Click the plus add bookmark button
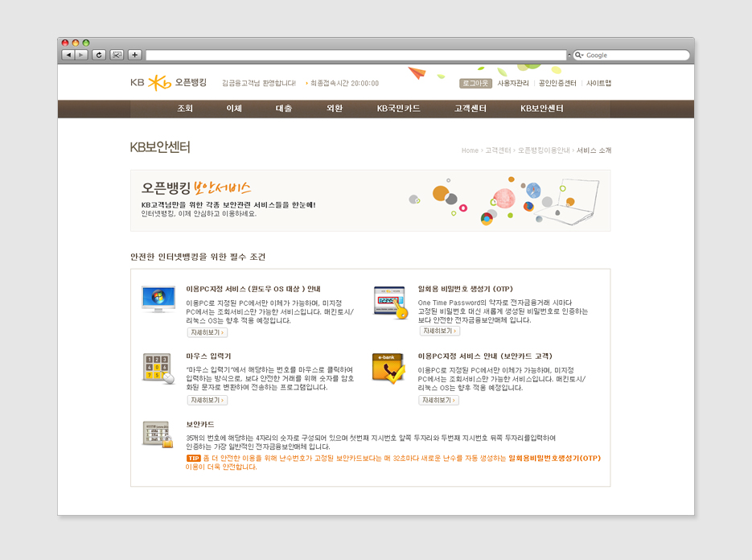The height and width of the screenshot is (560, 752). (x=135, y=55)
